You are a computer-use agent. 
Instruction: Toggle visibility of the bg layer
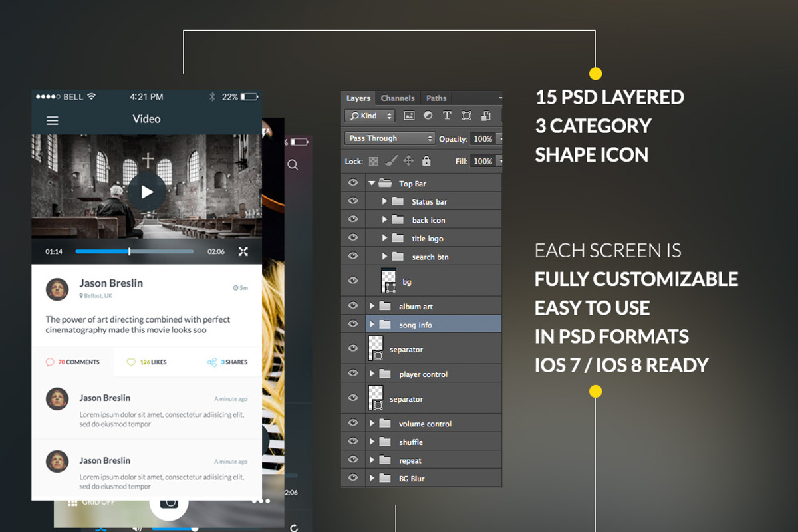[353, 281]
